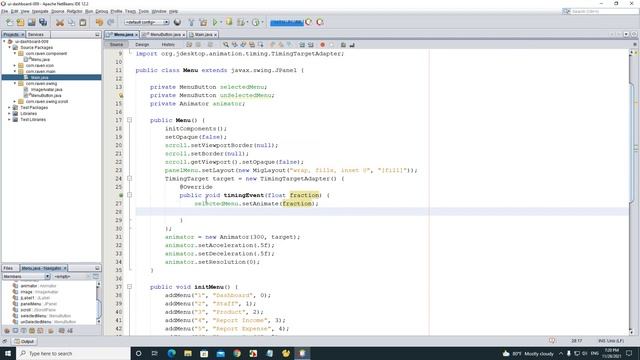Toggle Show Inherited Members filter in Navigator
This screenshot has height=360, width=640.
tap(7, 331)
